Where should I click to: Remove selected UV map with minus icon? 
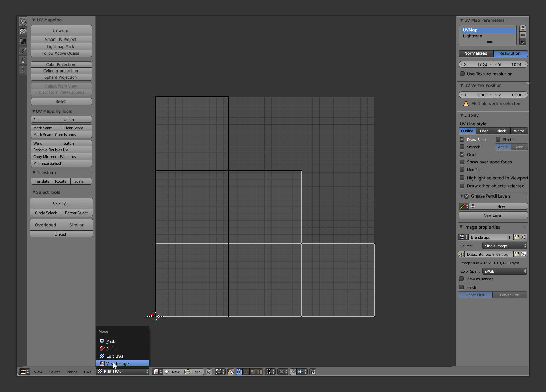523,35
